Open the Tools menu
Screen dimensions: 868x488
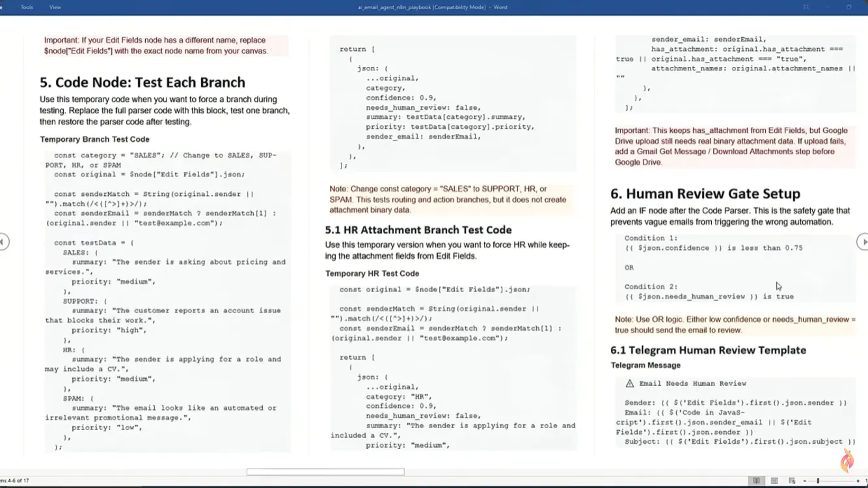(27, 7)
